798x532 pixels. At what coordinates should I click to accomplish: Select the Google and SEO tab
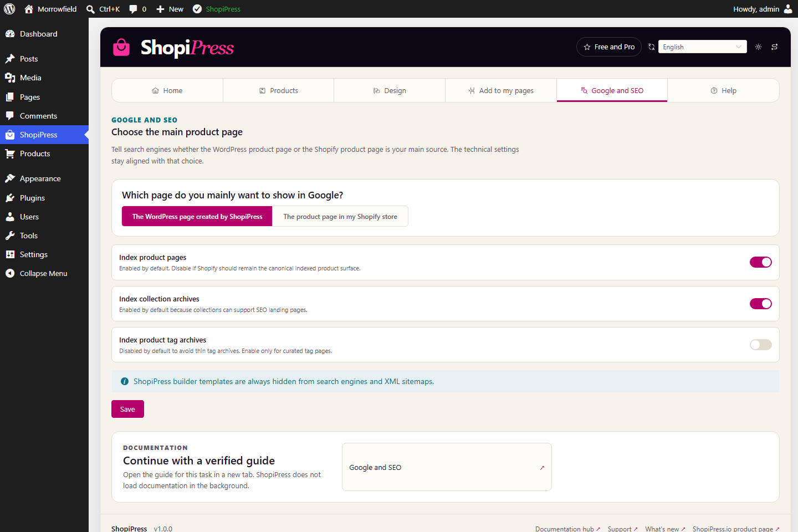pos(612,90)
